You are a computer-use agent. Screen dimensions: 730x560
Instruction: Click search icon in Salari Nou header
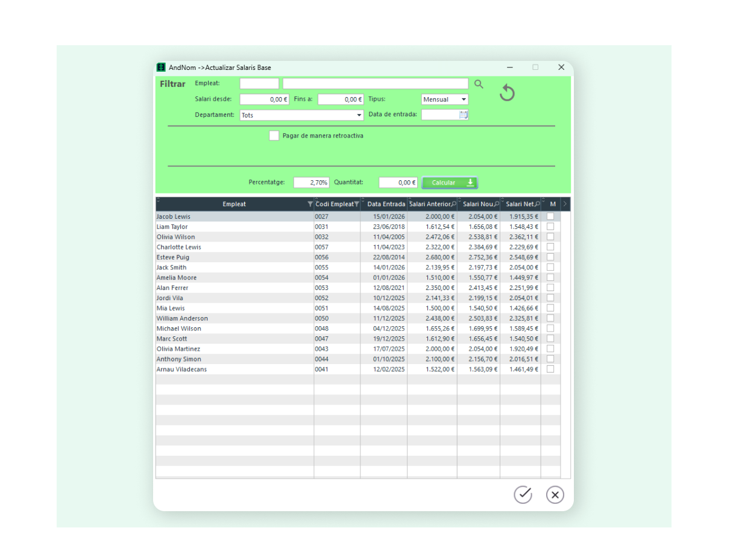click(496, 204)
